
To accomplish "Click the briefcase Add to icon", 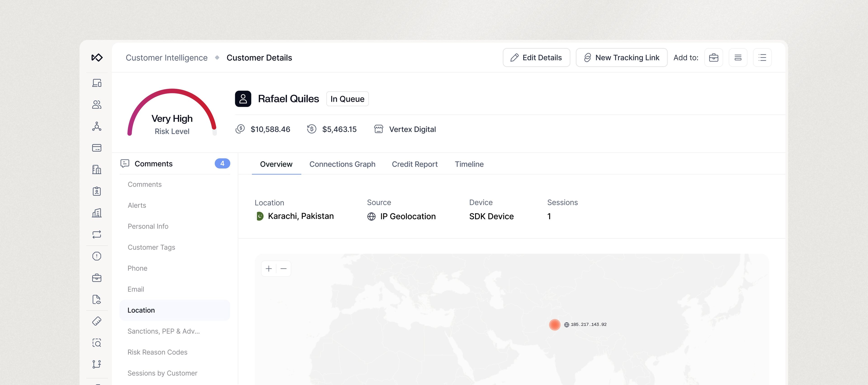I will click(x=713, y=58).
